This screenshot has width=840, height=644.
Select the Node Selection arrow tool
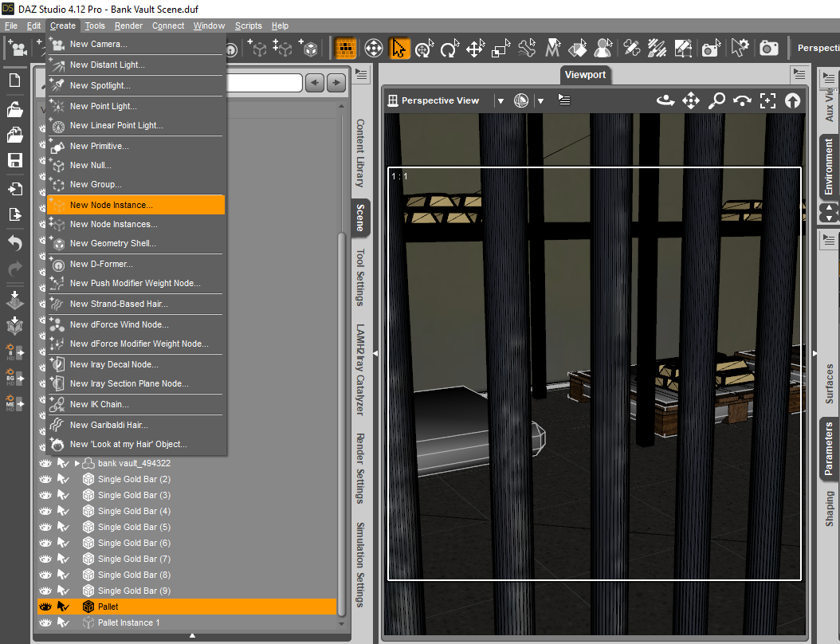[x=398, y=48]
